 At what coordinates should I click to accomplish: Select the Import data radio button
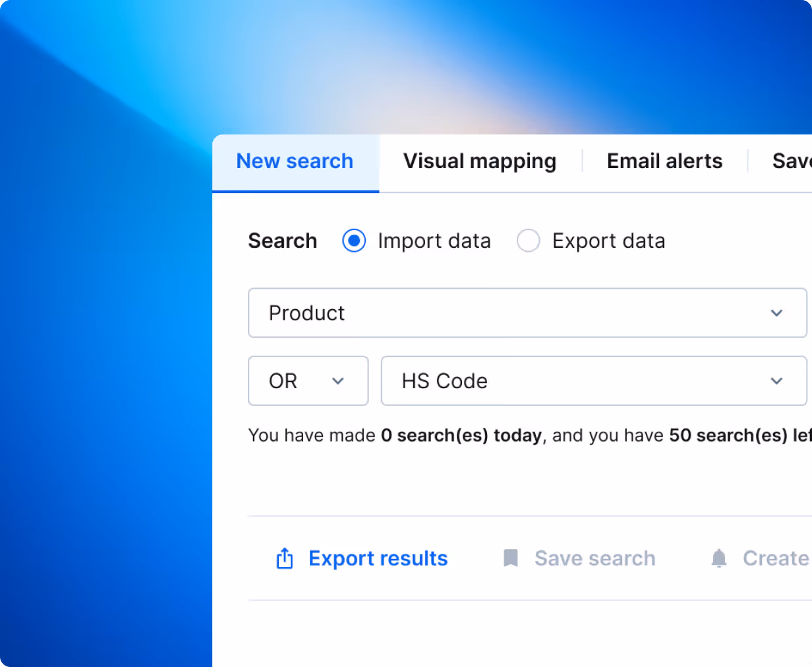(x=354, y=241)
